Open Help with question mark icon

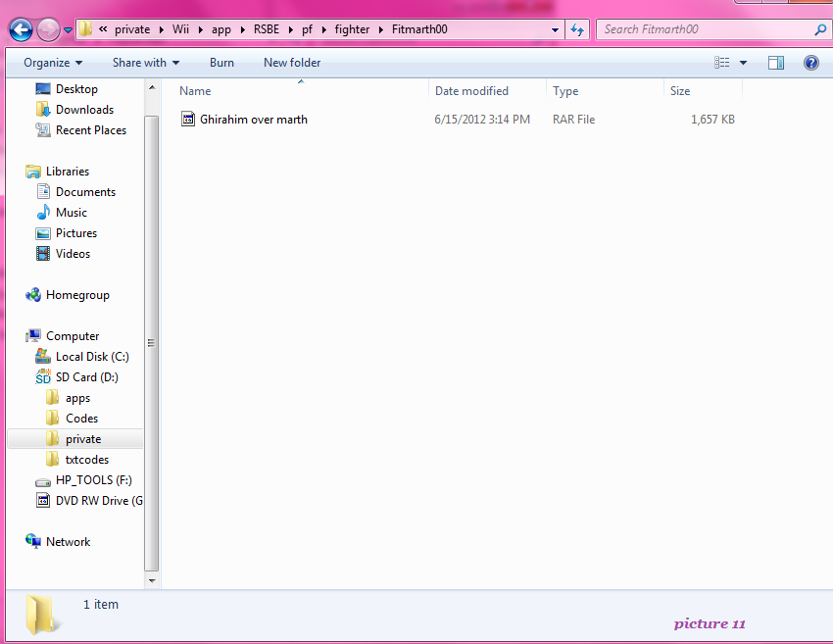point(810,63)
